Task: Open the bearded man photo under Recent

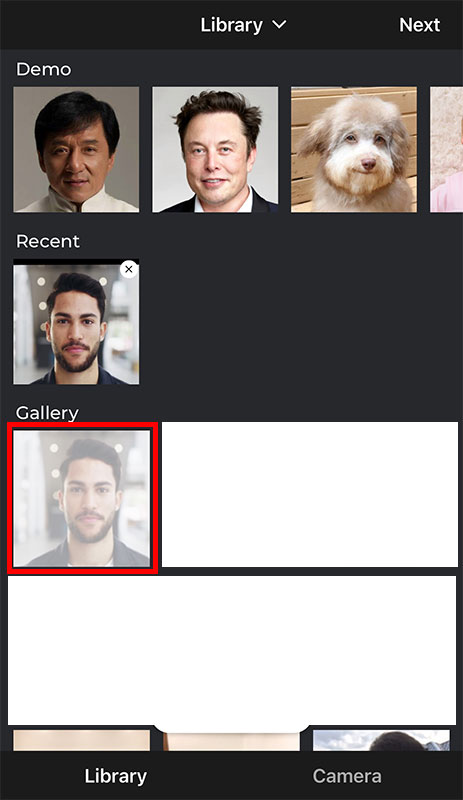Action: coord(76,322)
